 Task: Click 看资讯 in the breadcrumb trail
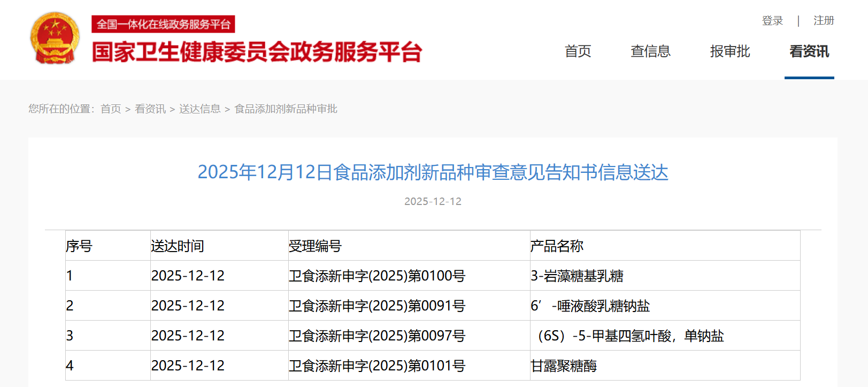150,109
